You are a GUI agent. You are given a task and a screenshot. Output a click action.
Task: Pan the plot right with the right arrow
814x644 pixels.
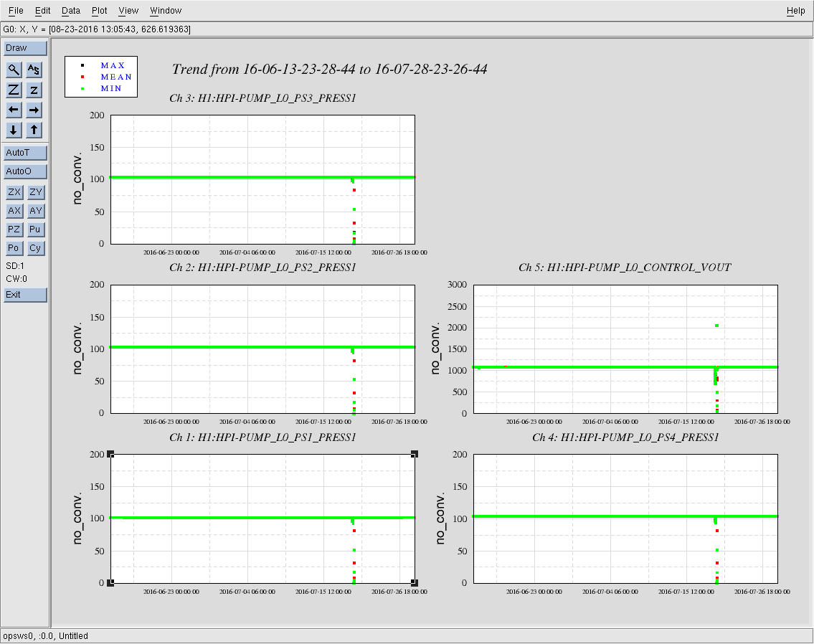(x=34, y=110)
